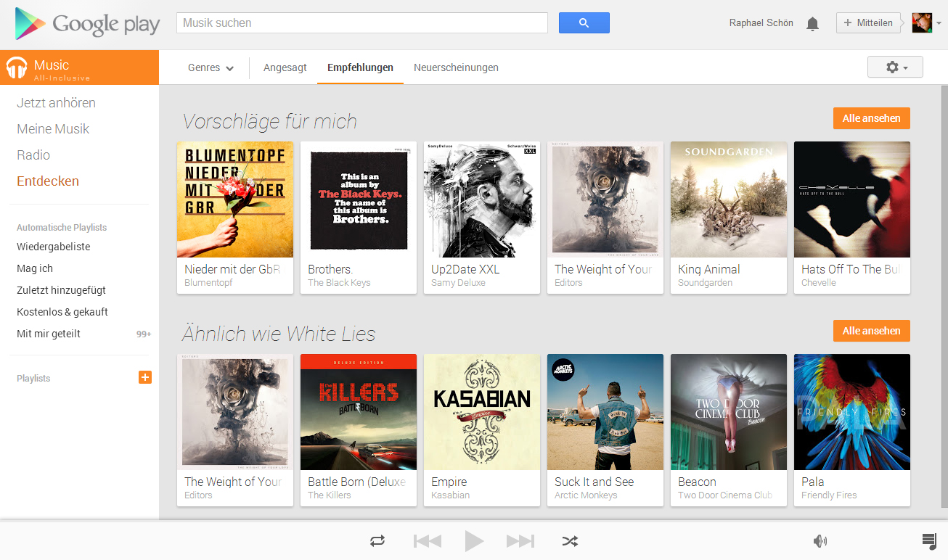Click the Musik suchen search field

pos(362,23)
